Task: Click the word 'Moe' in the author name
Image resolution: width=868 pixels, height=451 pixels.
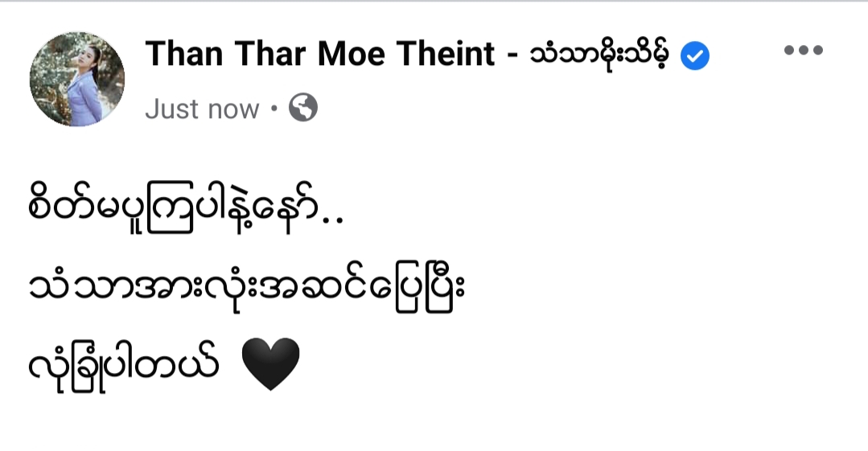Action: (x=351, y=54)
